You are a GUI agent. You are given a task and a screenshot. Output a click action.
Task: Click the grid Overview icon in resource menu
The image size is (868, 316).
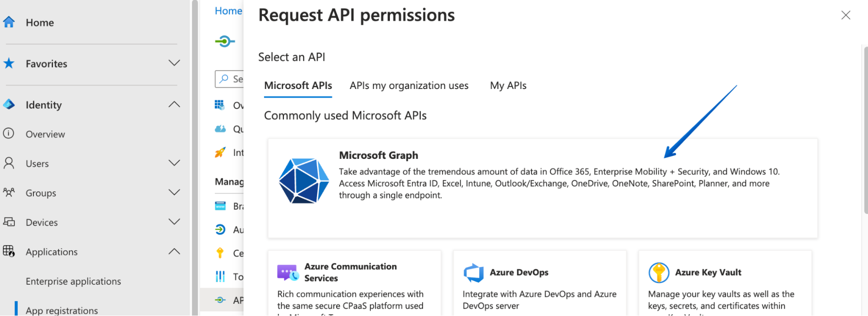coord(220,105)
